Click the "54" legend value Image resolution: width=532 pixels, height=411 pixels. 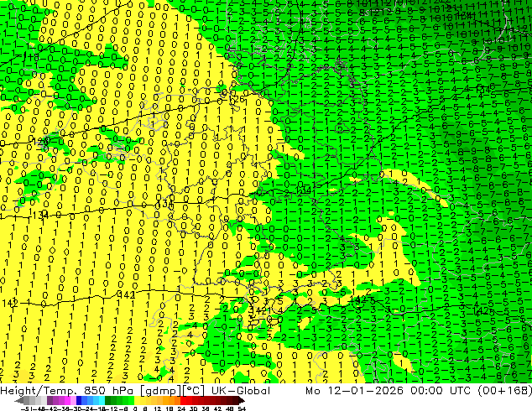(242, 408)
